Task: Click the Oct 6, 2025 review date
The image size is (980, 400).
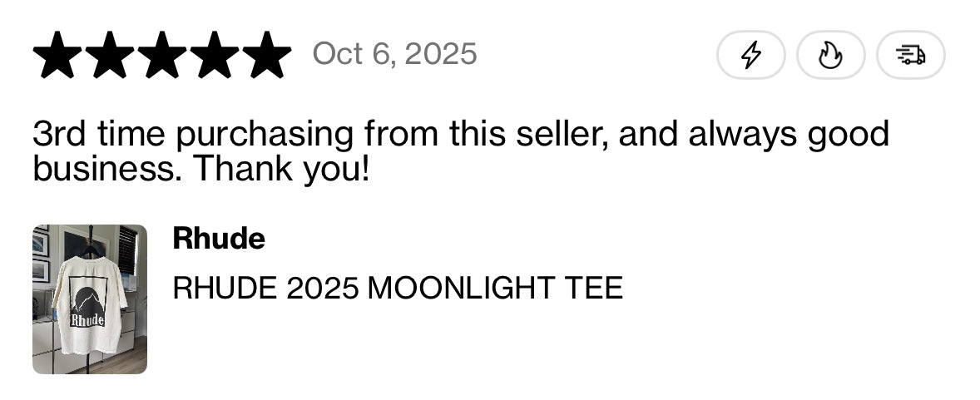Action: 394,54
